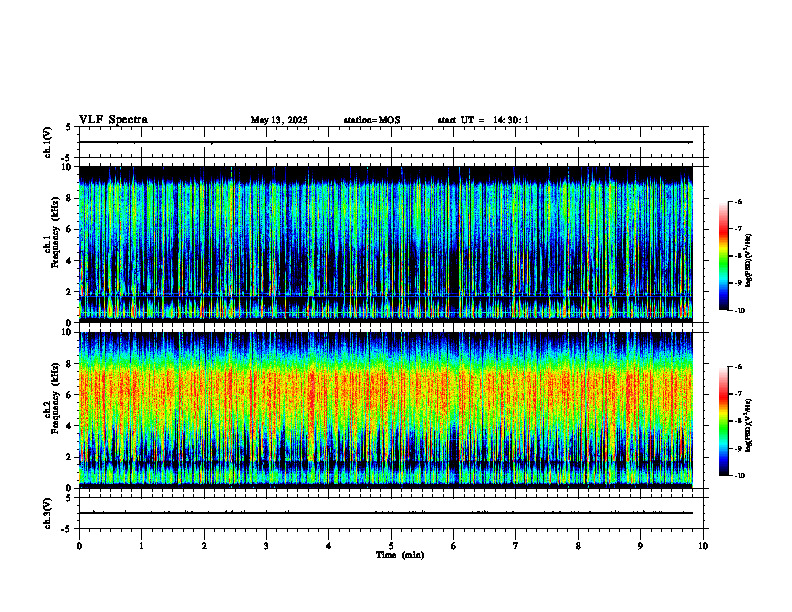Viewport: 792px width, 612px height.
Task: Click the ch.1 spectrogram color scale bar
Action: point(723,256)
